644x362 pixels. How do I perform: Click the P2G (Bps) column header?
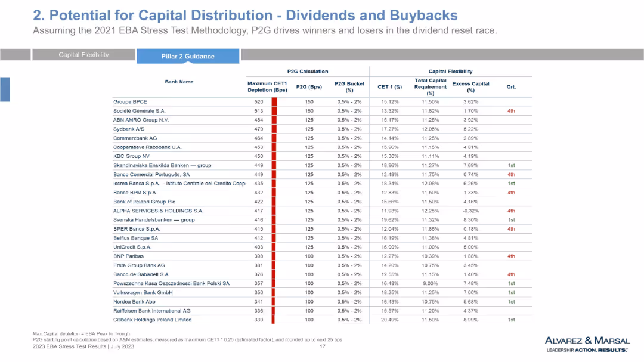(309, 86)
